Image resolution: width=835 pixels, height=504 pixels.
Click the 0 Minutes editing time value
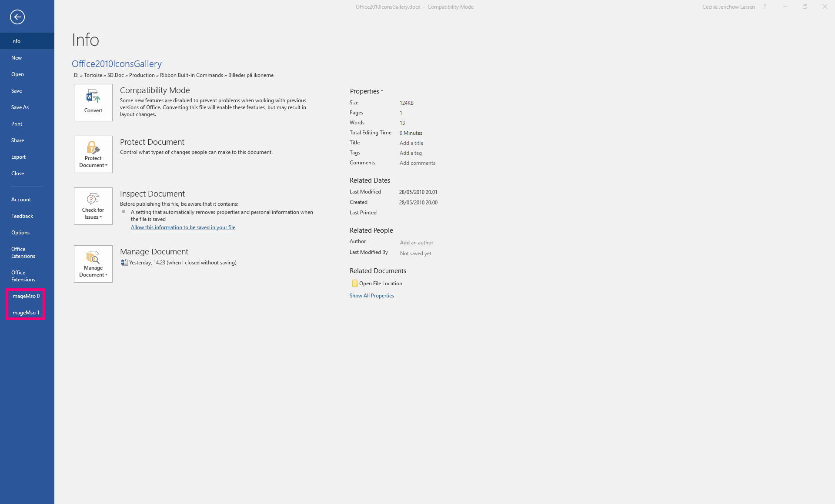411,133
